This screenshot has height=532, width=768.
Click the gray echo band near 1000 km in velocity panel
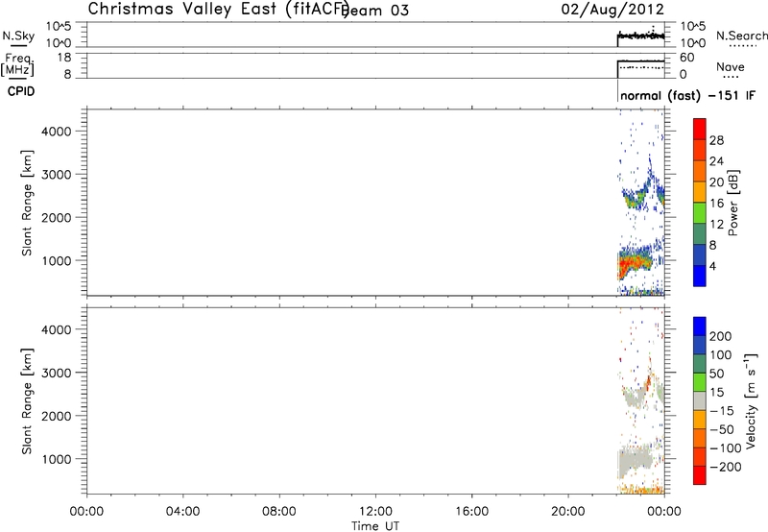pyautogui.click(x=634, y=462)
